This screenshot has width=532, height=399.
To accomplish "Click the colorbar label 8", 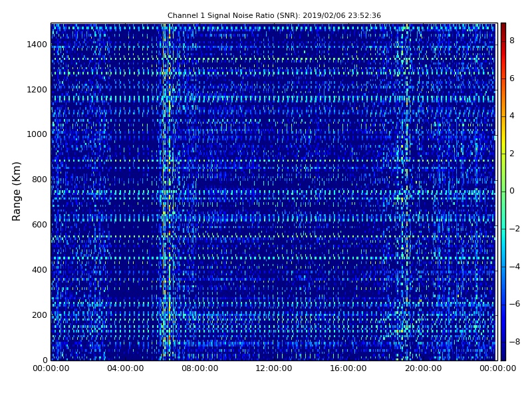I will 512,41.
